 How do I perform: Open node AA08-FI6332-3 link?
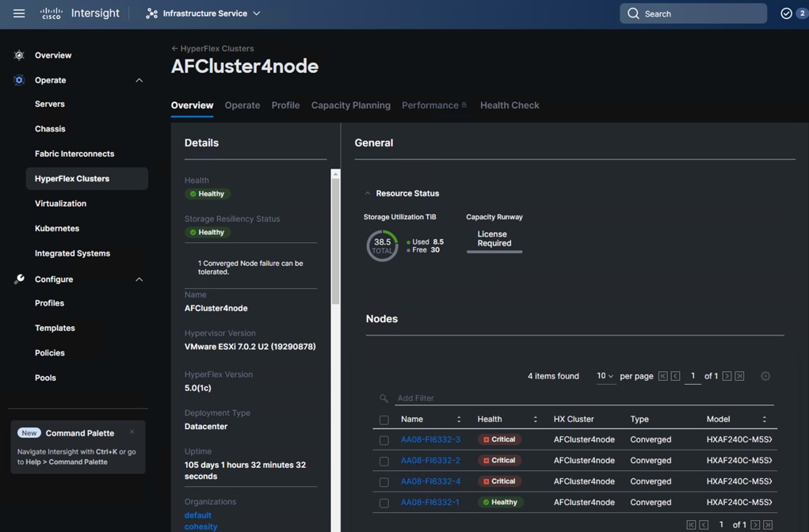click(x=430, y=439)
